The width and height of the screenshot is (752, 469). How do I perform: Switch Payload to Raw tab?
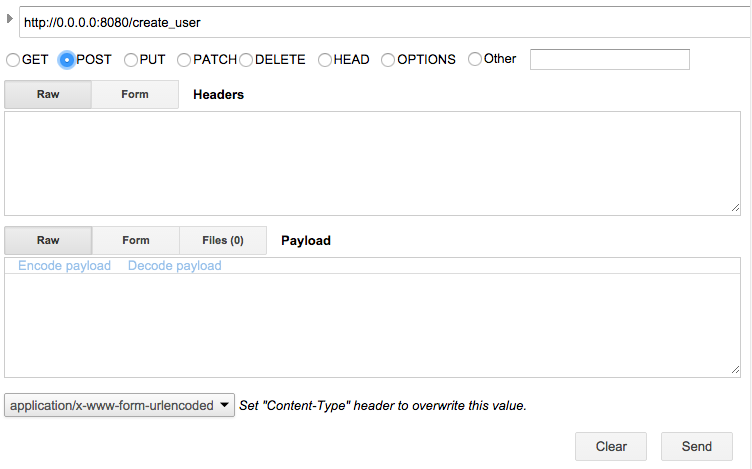pos(48,240)
